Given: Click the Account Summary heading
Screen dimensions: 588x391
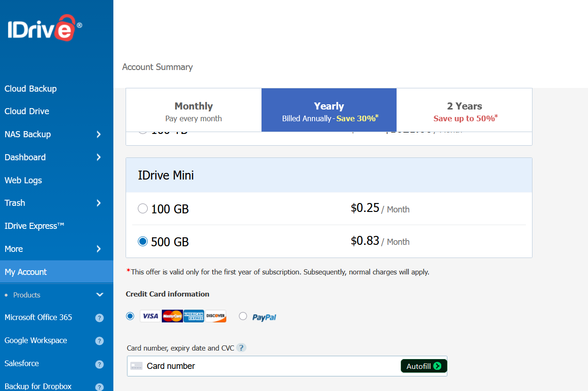Looking at the screenshot, I should point(158,67).
